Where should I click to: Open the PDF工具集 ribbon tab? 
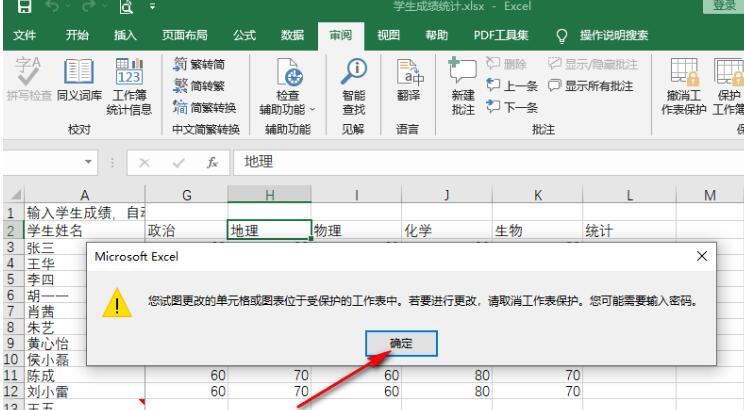point(501,35)
